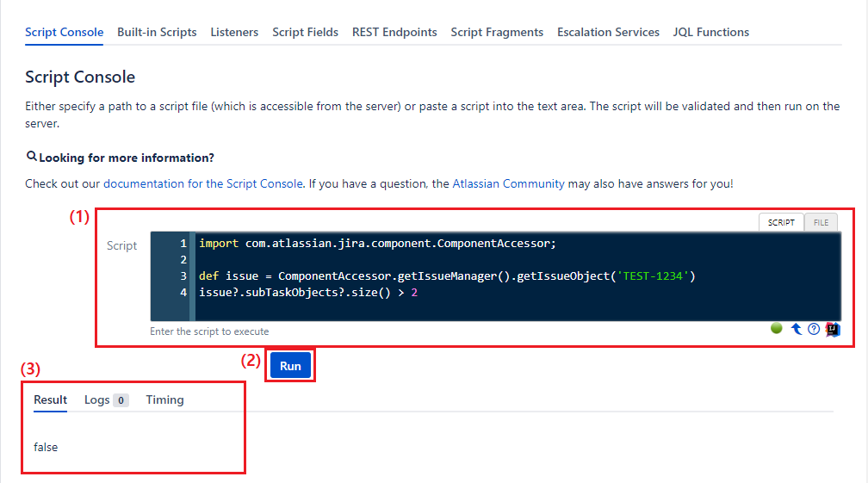The width and height of the screenshot is (868, 483).
Task: Visit the Atlassian Community link
Action: (x=508, y=183)
